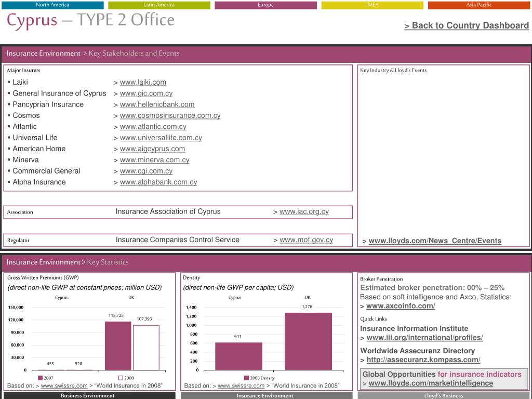Click swissre.com link under Density chart
532x399 pixels.
(x=241, y=386)
